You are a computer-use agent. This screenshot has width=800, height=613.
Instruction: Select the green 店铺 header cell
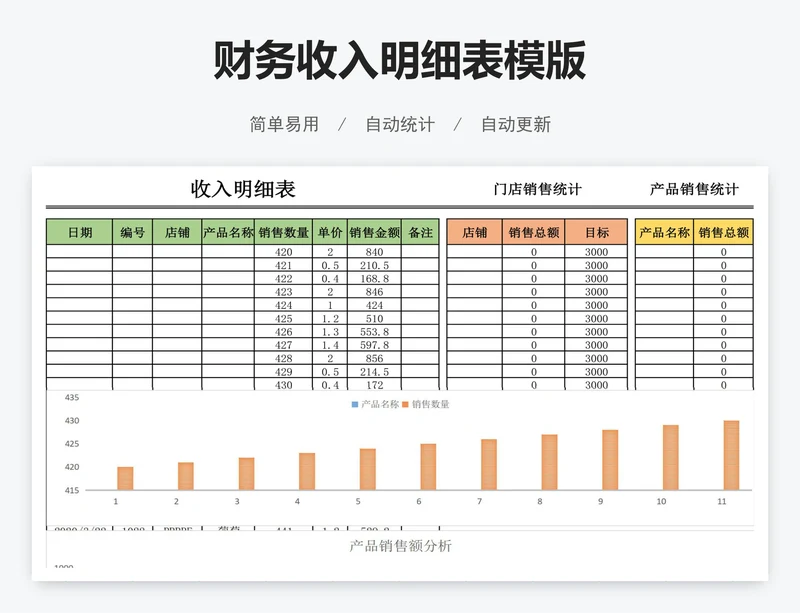point(177,232)
